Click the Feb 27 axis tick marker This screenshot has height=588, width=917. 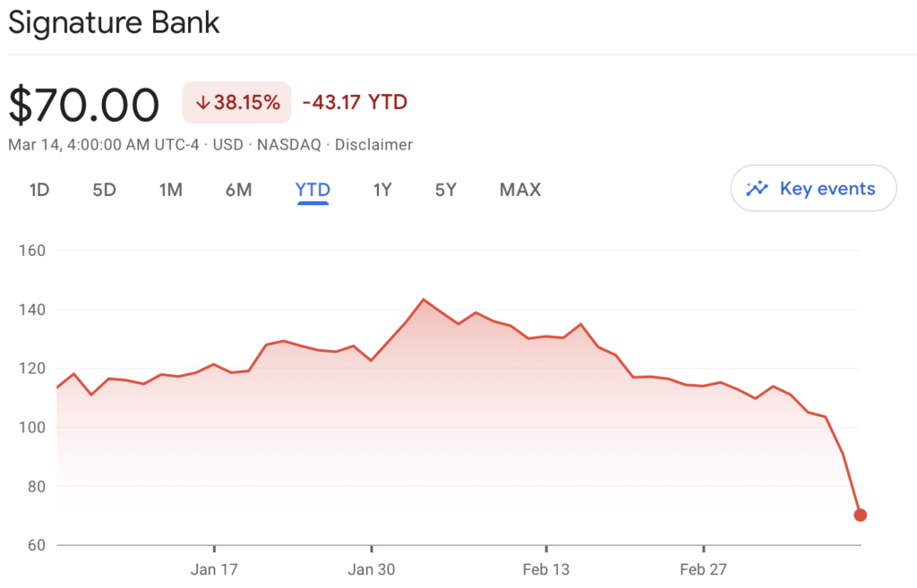(x=704, y=549)
